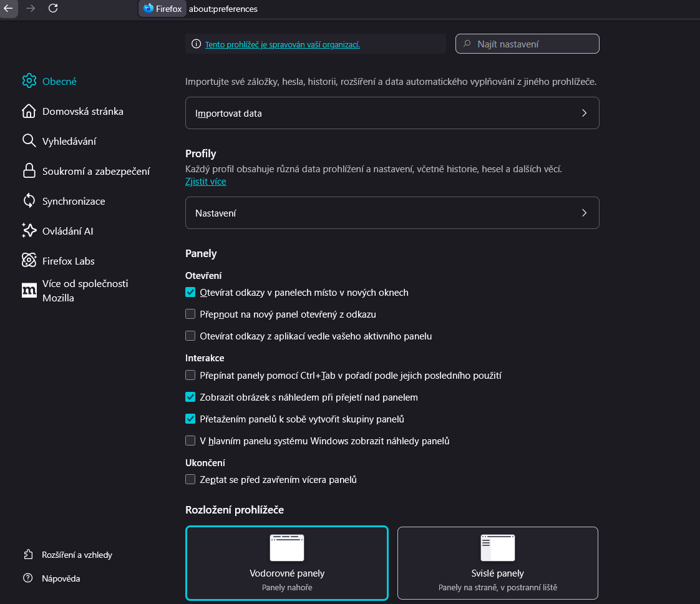The height and width of the screenshot is (604, 700).
Task: Follow the Zjistit více link
Action: click(206, 181)
